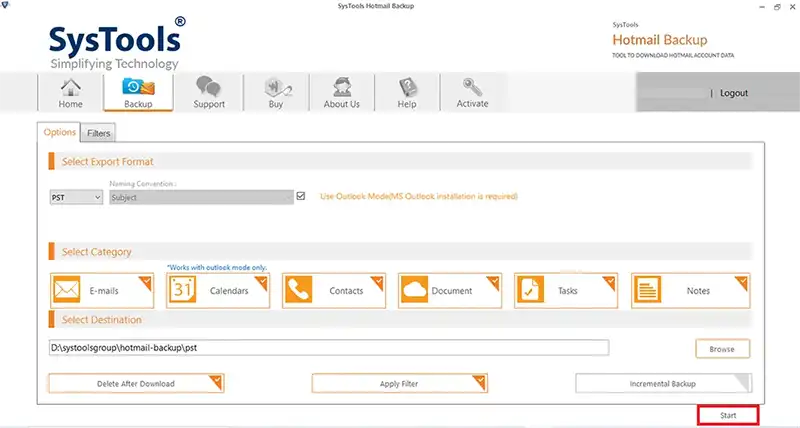Click the Tasks category label
Image resolution: width=800 pixels, height=428 pixels.
click(567, 291)
